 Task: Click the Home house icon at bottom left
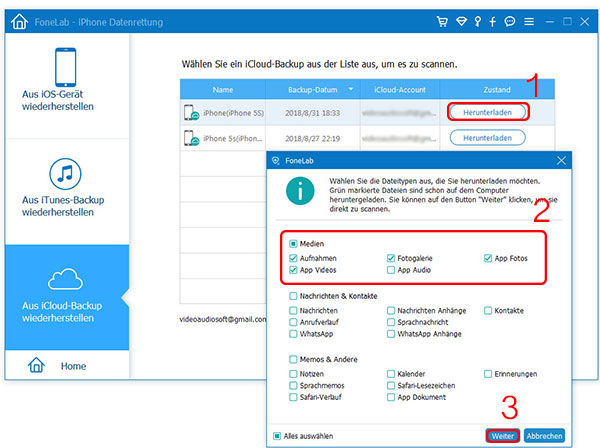click(x=36, y=365)
